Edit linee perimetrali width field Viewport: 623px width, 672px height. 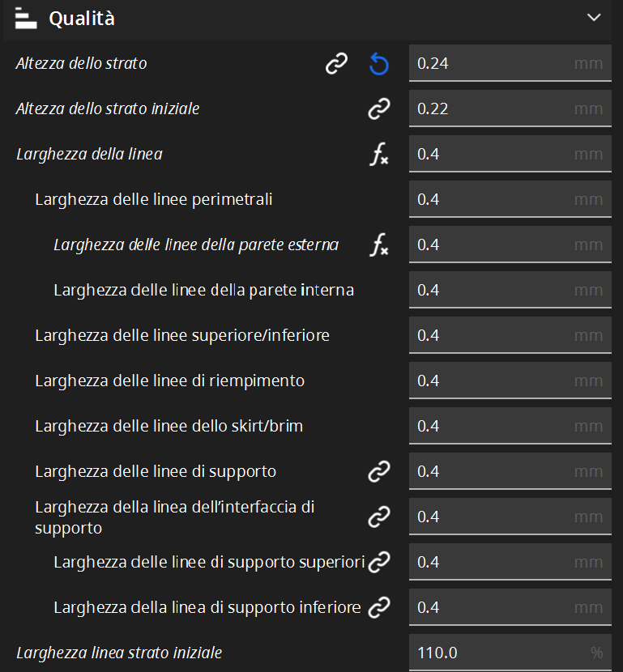(510, 199)
